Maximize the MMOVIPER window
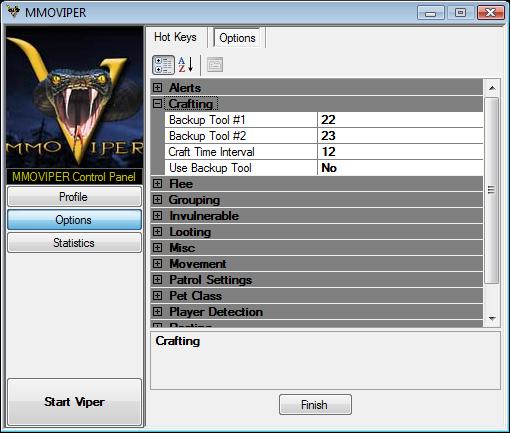The width and height of the screenshot is (510, 433). point(461,13)
